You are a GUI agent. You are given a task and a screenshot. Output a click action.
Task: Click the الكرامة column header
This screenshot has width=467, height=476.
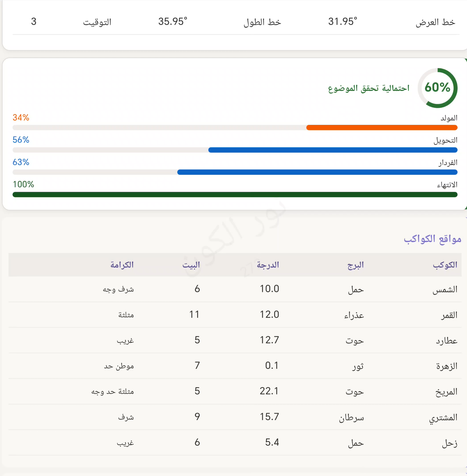point(122,265)
